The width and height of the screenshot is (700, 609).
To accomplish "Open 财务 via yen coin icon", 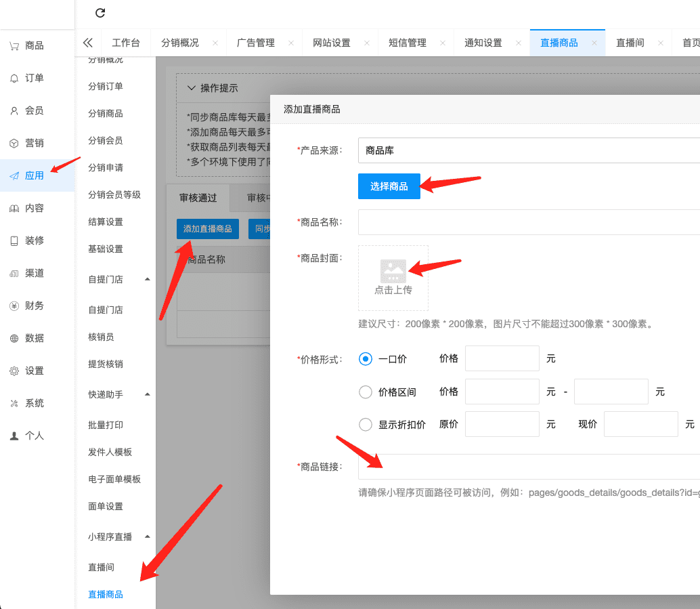I will point(14,306).
